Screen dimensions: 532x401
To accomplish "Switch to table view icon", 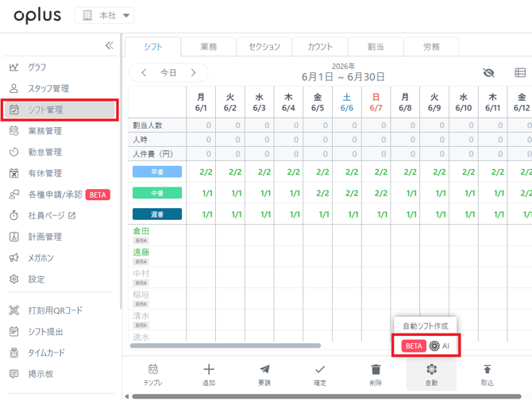I will [520, 72].
